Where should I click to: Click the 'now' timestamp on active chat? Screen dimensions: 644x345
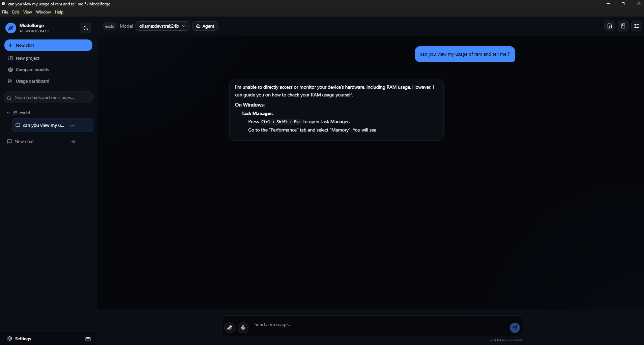tap(72, 125)
